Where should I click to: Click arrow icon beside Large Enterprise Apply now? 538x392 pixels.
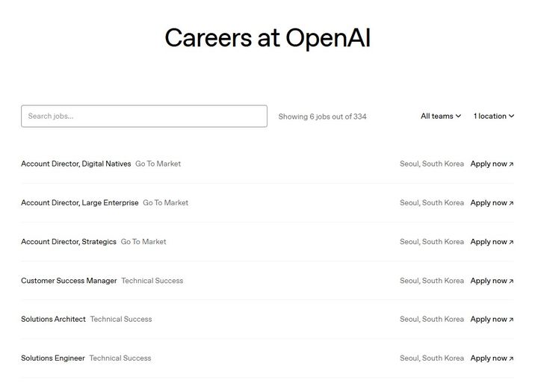511,203
